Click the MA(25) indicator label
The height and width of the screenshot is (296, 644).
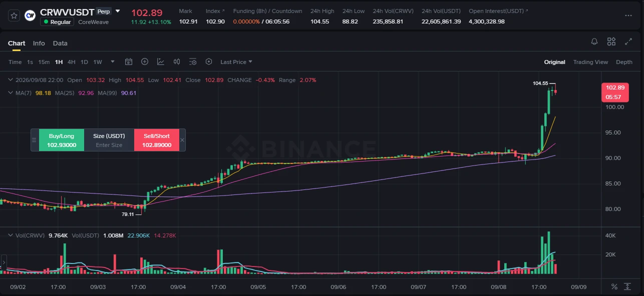tap(65, 93)
